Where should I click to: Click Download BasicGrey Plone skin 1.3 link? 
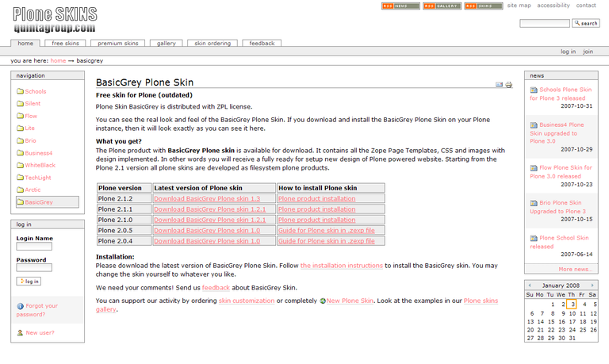[x=206, y=199]
